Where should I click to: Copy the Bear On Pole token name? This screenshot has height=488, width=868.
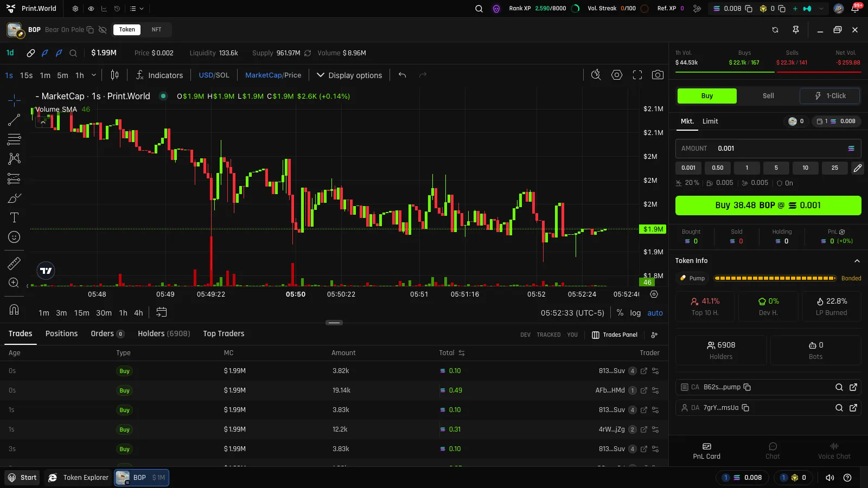pos(90,30)
